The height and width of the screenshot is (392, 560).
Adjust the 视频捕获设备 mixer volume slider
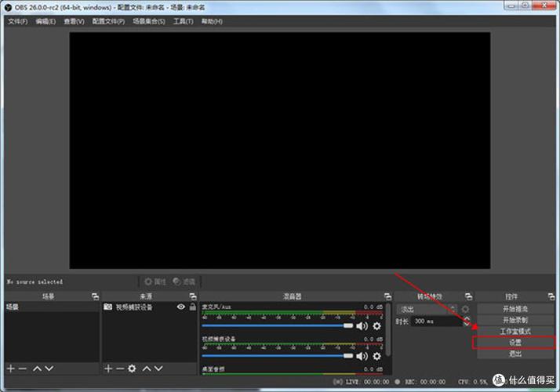tap(277, 356)
